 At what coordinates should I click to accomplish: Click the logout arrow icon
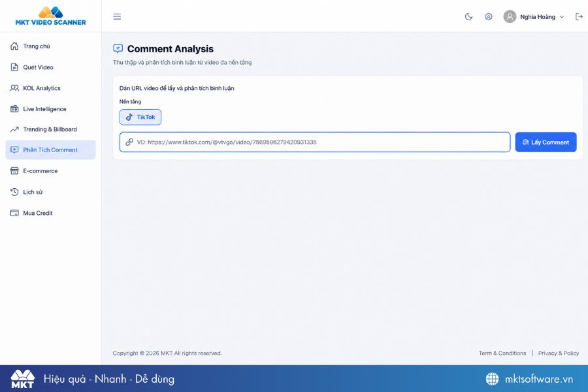pos(579,16)
